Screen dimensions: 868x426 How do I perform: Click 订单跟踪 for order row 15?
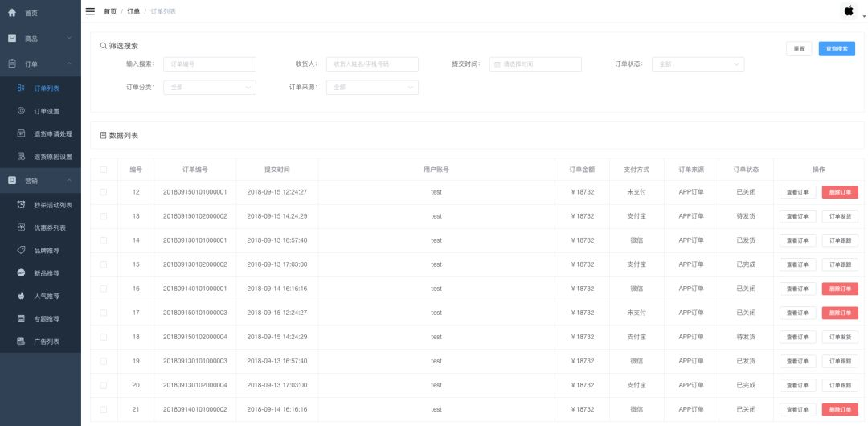(x=840, y=264)
